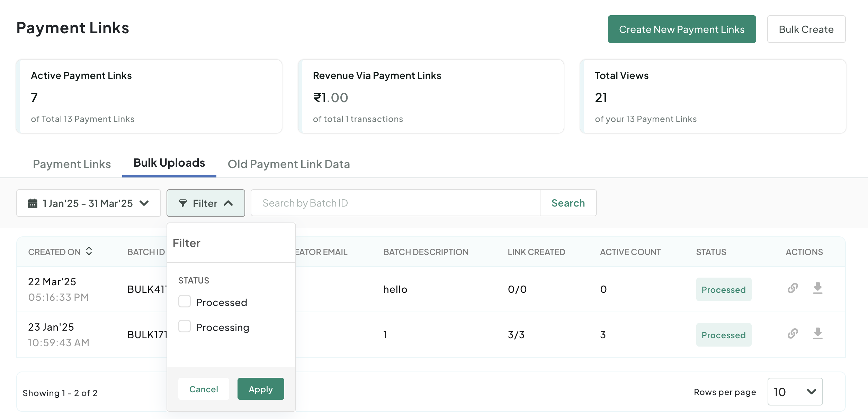Expand the Rows per page dropdown
This screenshot has height=419, width=868.
[x=795, y=392]
